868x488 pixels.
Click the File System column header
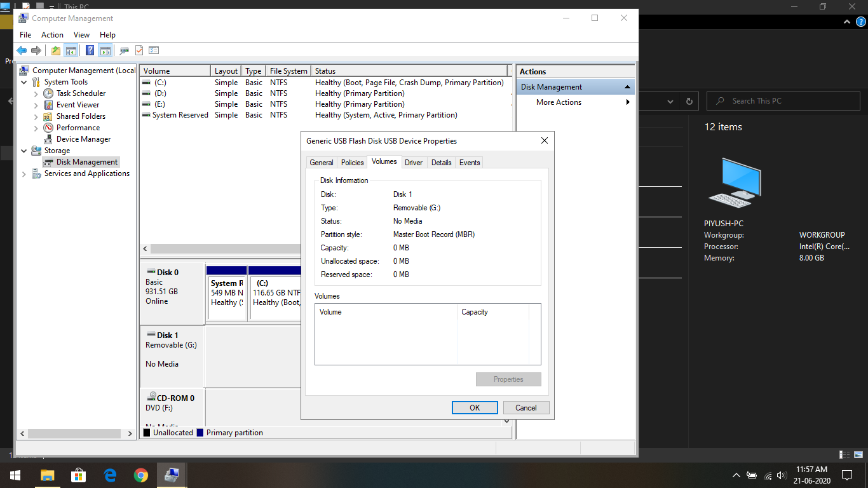pyautogui.click(x=288, y=71)
